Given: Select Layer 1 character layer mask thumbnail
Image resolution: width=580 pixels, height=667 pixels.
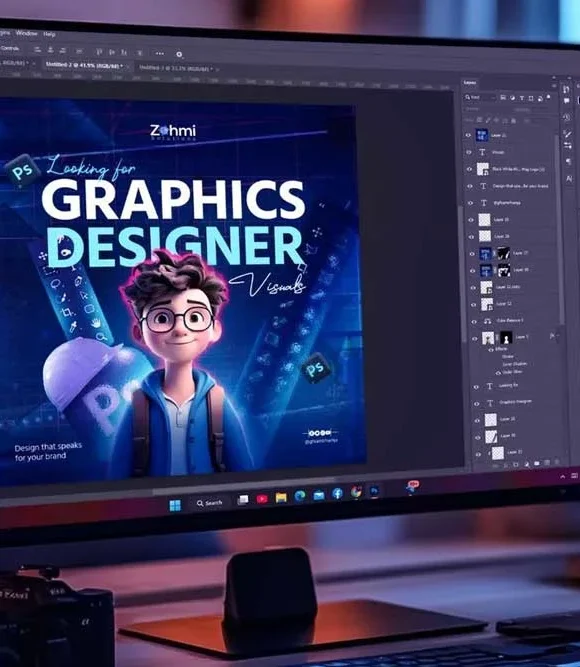Looking at the screenshot, I should (x=506, y=338).
